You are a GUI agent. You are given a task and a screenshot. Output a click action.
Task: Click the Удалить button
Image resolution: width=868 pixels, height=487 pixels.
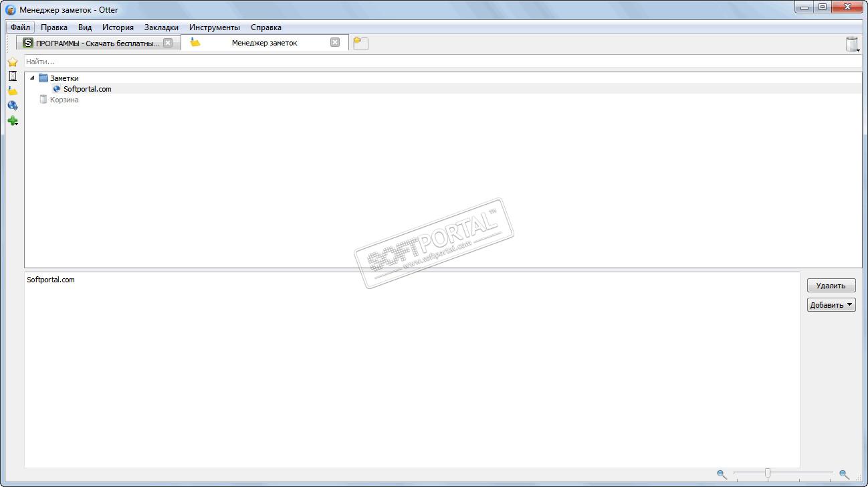[x=831, y=286]
